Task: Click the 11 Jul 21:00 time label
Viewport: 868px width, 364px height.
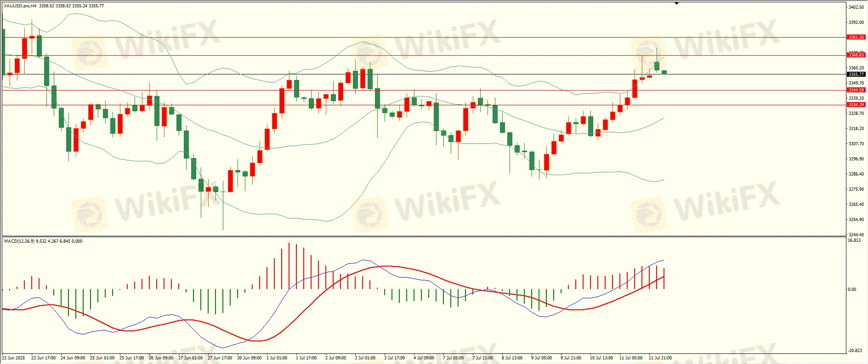Action: pos(660,358)
